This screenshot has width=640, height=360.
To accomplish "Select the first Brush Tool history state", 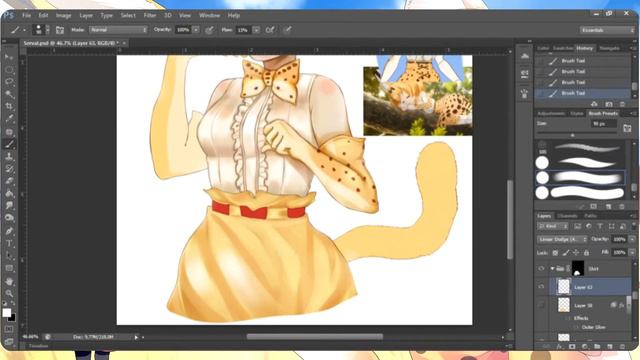I will (x=583, y=61).
